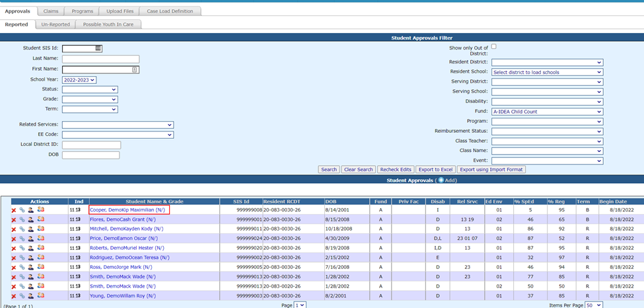Screen dimensions: 644x308
Task: Open single-person icon in Ross row
Action: 31,267
